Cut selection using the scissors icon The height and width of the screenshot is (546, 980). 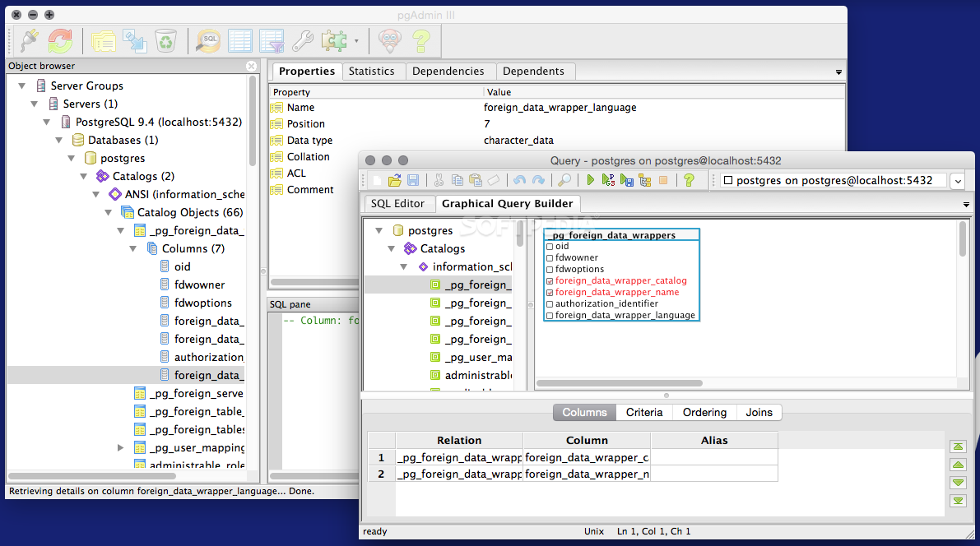point(439,181)
